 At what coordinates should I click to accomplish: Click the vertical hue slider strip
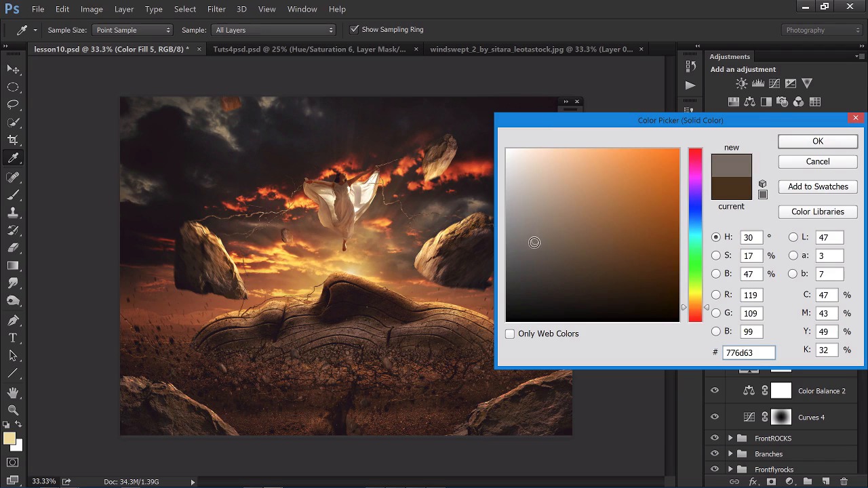point(695,235)
